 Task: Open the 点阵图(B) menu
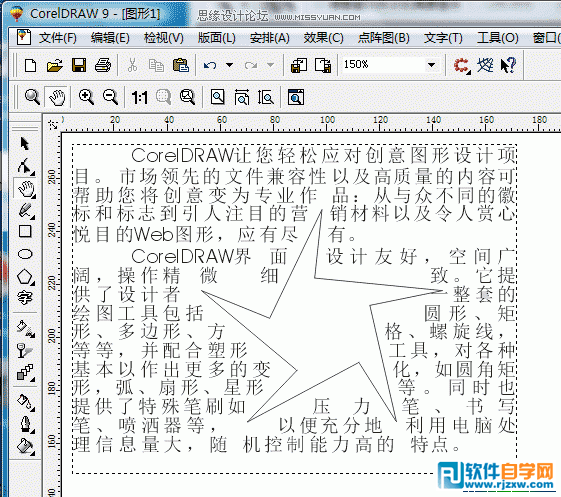(x=384, y=38)
